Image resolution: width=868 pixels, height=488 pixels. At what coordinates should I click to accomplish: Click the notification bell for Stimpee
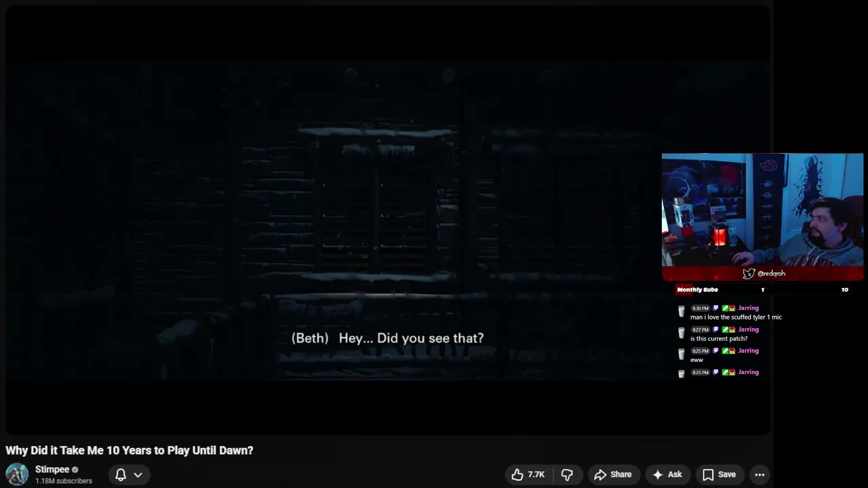(121, 474)
